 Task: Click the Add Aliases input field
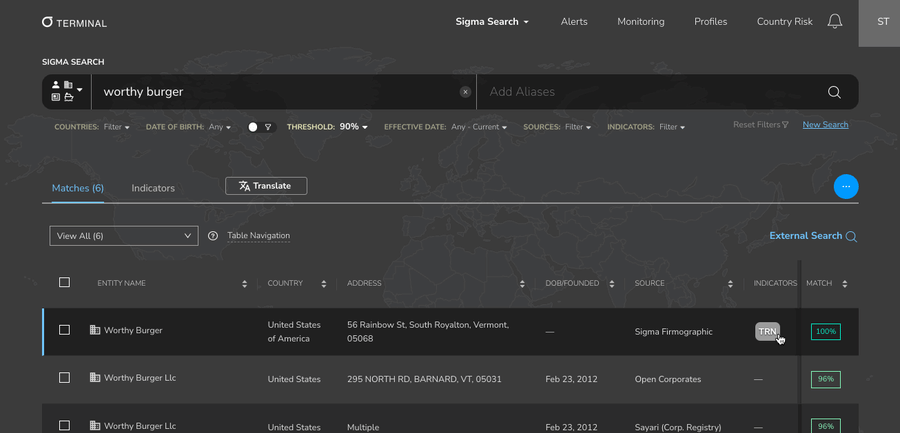pyautogui.click(x=640, y=92)
